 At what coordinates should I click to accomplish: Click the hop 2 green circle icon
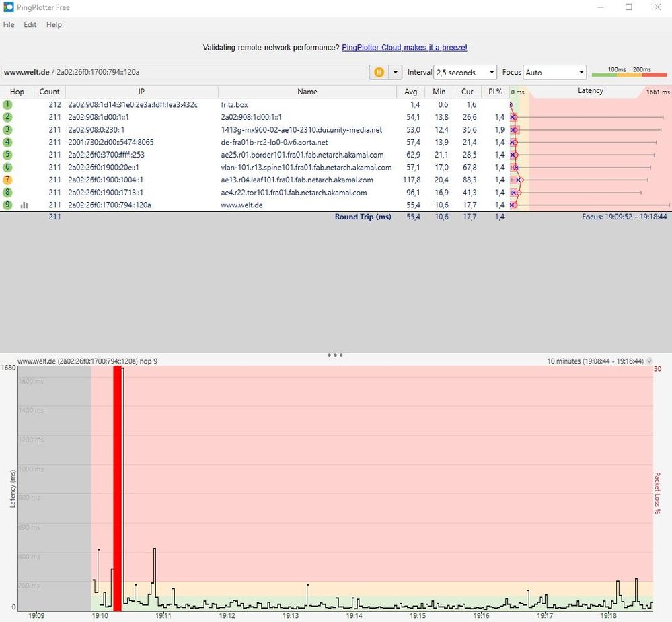pyautogui.click(x=7, y=116)
